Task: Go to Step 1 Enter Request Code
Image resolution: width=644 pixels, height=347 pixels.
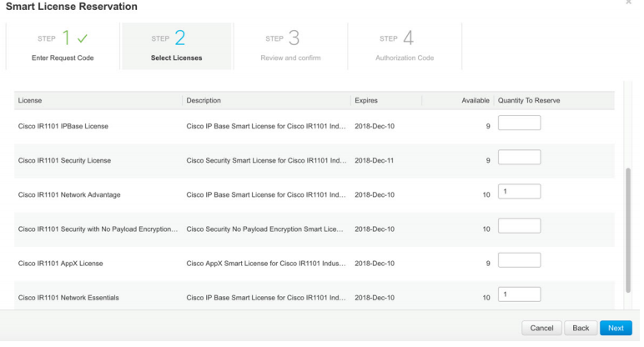Action: click(63, 46)
